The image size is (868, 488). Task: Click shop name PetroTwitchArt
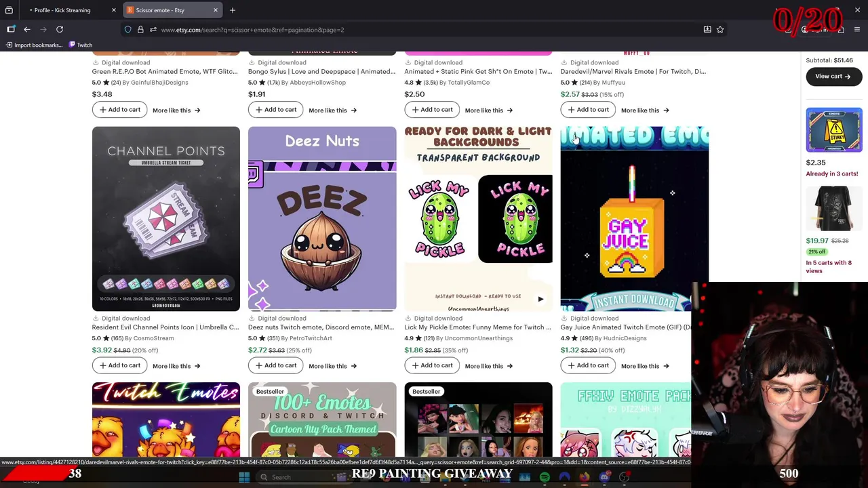[311, 338]
